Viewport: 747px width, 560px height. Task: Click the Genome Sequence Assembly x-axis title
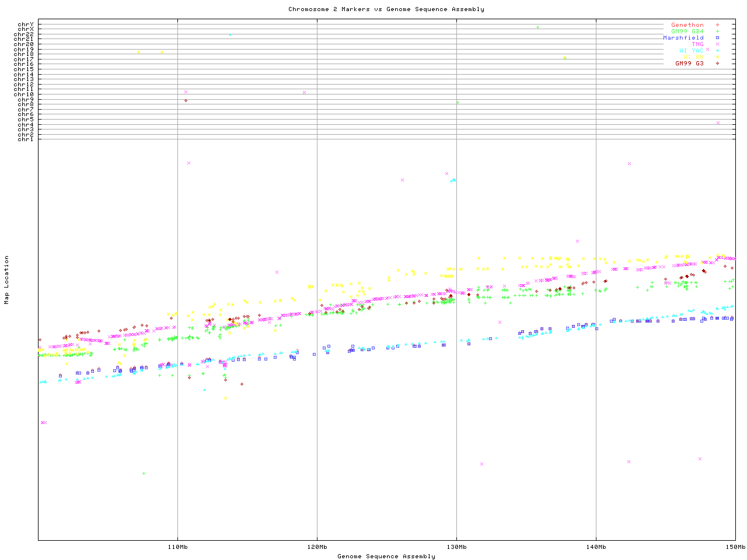386,556
